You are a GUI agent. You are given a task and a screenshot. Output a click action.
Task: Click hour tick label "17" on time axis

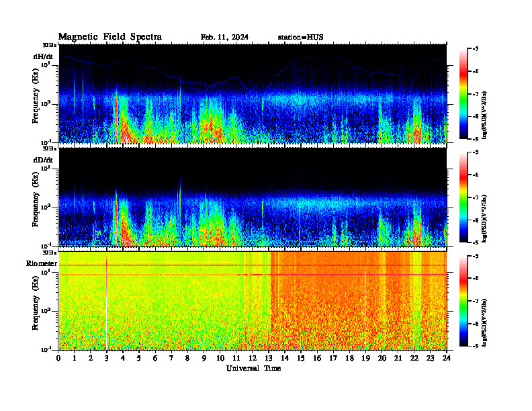333,359
